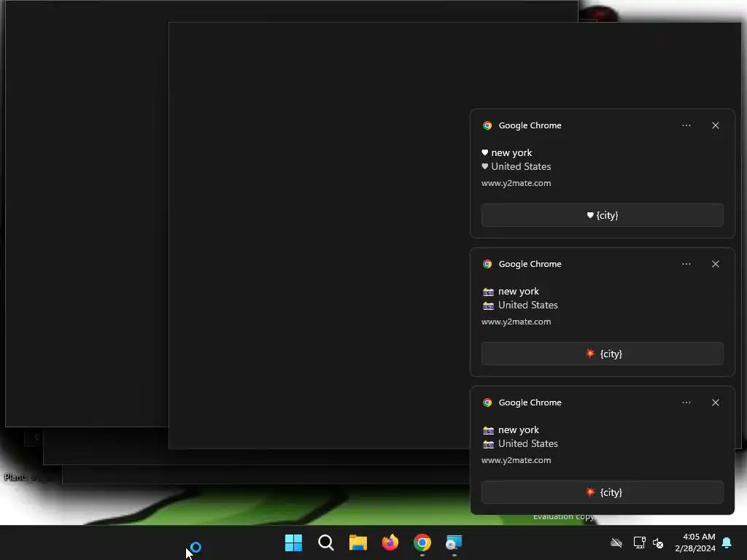Open network status tray icon
Image resolution: width=747 pixels, height=560 pixels.
point(639,542)
